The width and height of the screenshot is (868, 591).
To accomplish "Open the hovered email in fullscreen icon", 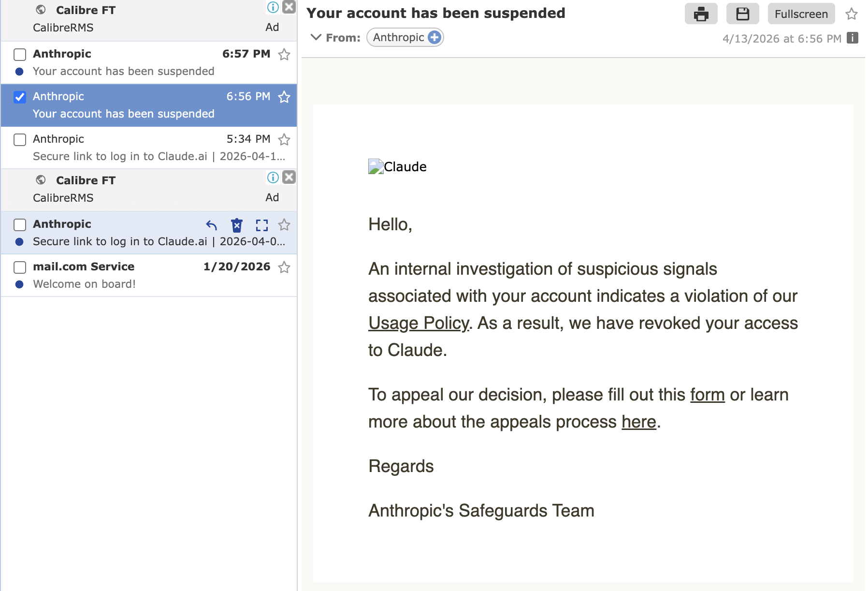I will click(262, 225).
